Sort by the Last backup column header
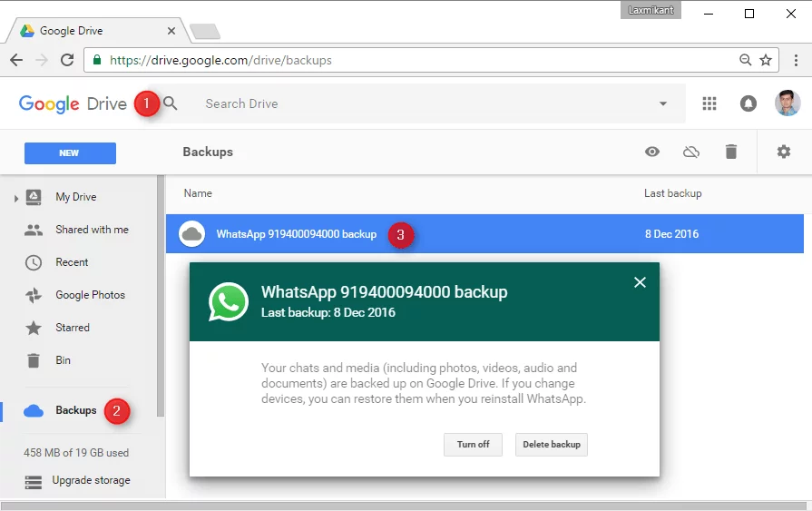 pos(672,193)
